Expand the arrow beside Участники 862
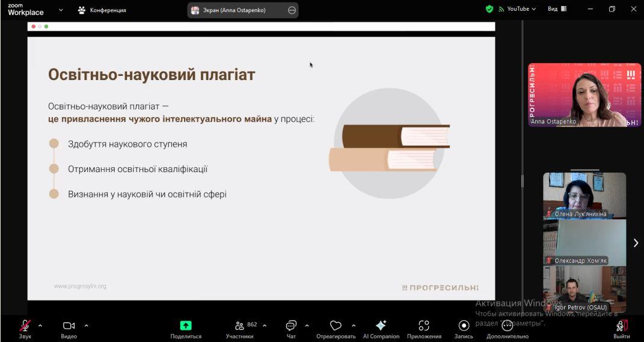This screenshot has width=644, height=342. tap(265, 326)
